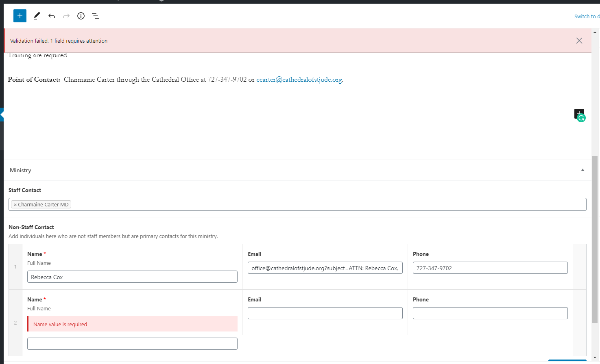Click the vertical scrollbar thumb
Image resolution: width=600 pixels, height=364 pixels.
(x=595, y=240)
